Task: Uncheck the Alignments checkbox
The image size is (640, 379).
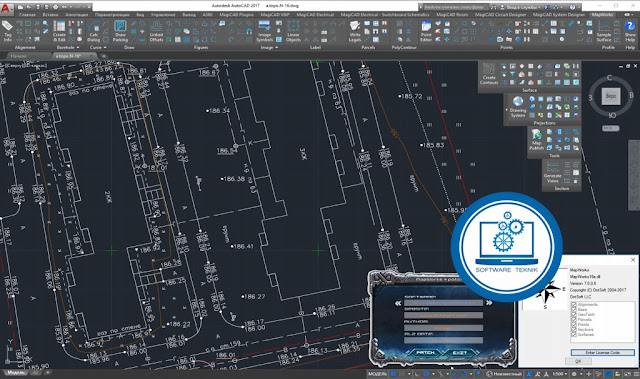Action: (x=573, y=305)
